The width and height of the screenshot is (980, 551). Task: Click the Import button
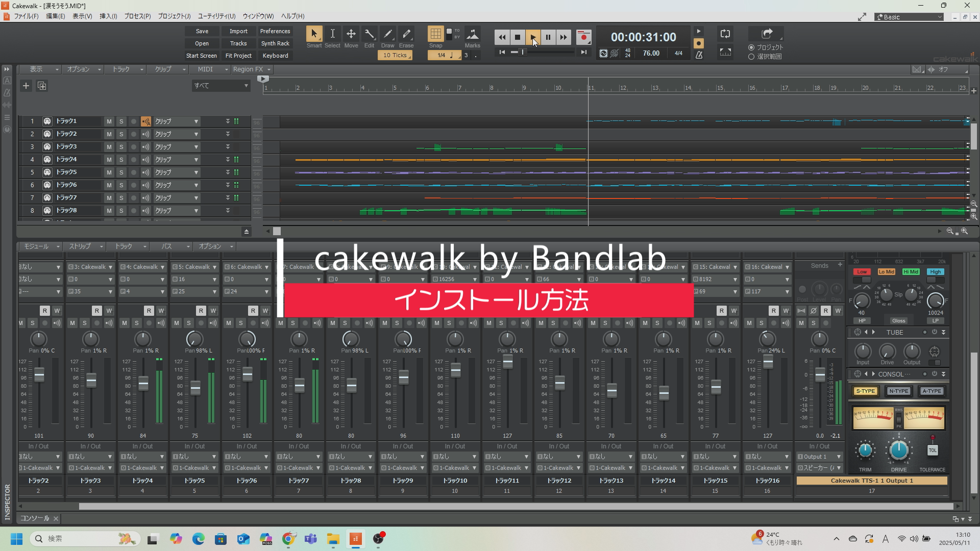(x=238, y=31)
